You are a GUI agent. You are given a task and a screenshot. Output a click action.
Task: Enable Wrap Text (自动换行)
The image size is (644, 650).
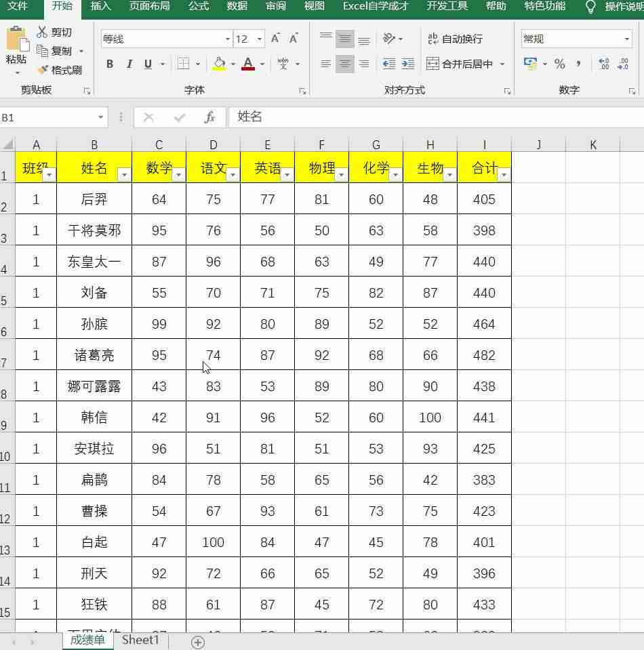tap(455, 39)
